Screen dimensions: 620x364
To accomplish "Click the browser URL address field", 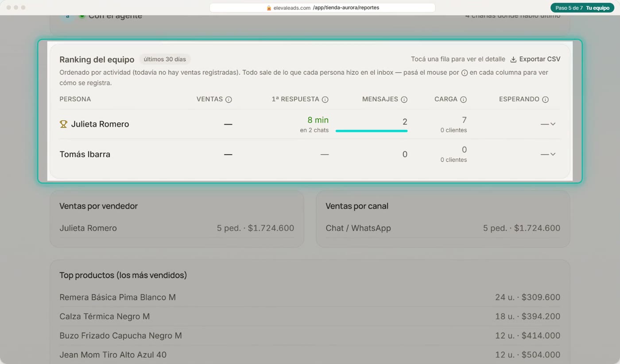I will pyautogui.click(x=322, y=8).
